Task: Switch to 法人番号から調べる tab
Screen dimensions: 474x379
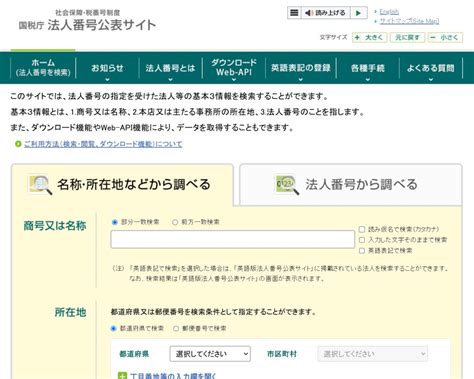Action: click(x=351, y=185)
